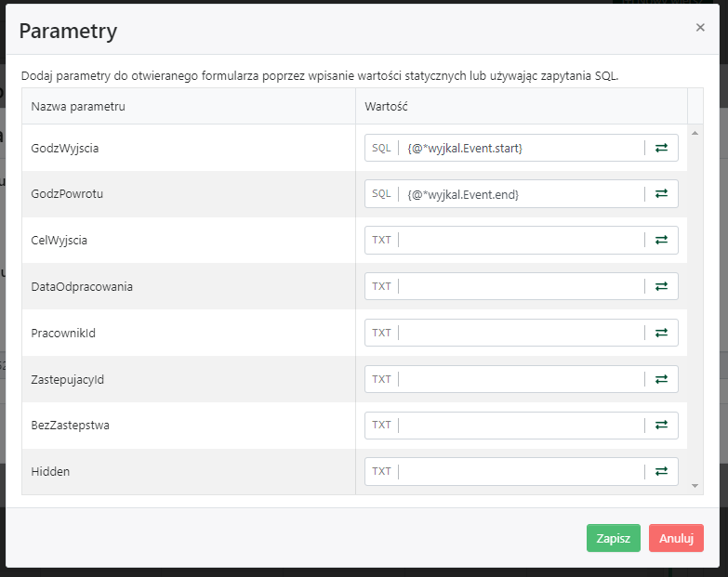Click the Nazwa parametru column header
Screen dimensions: 728x577
[x=78, y=106]
